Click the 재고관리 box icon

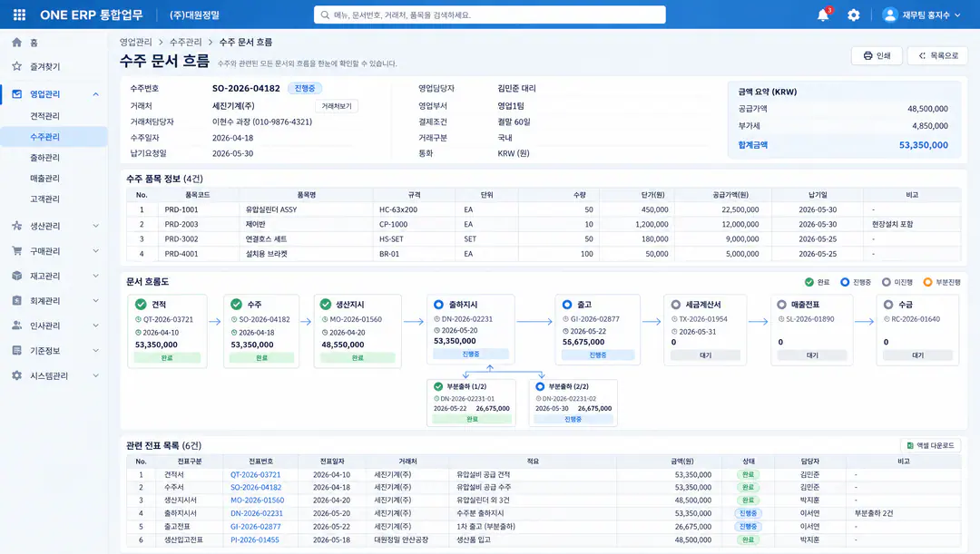17,276
